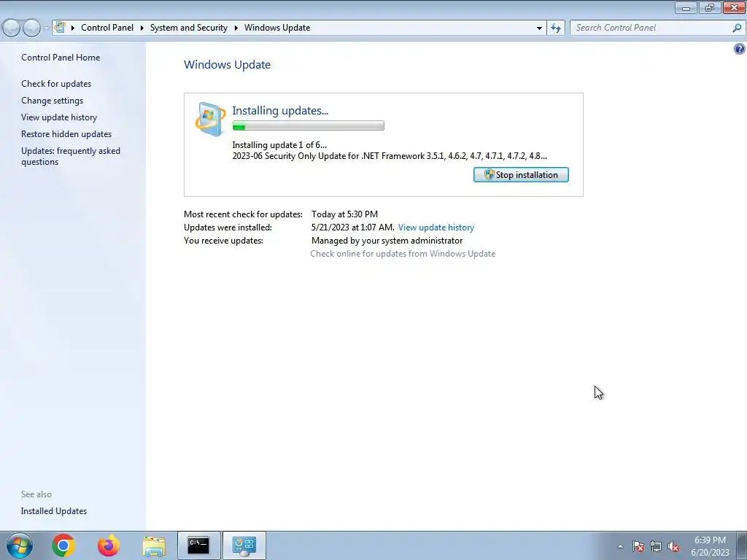This screenshot has height=560, width=747.
Task: Select System and Security breadcrumb
Action: (x=189, y=28)
